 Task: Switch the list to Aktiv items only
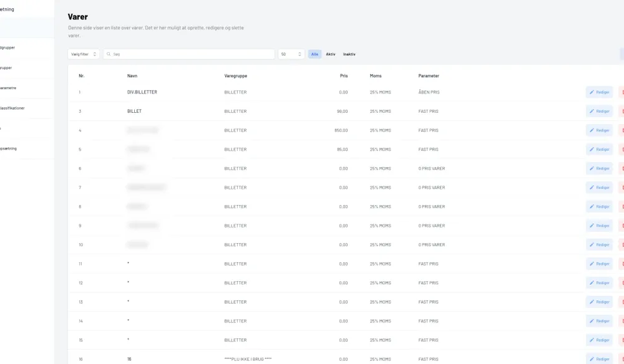coord(331,54)
